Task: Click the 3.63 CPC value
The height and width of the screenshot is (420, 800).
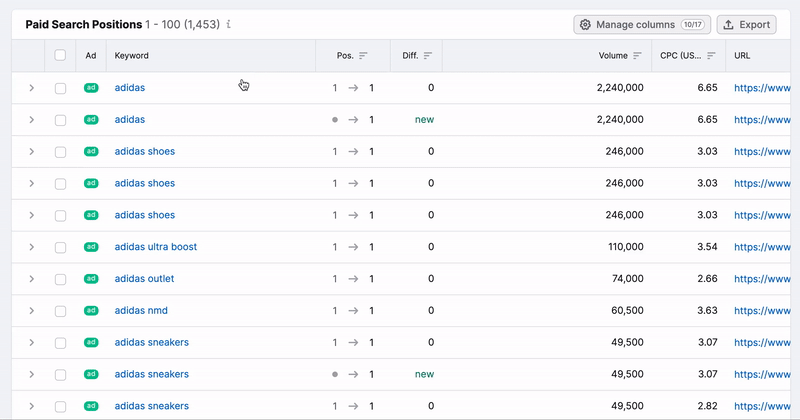Action: coord(707,310)
